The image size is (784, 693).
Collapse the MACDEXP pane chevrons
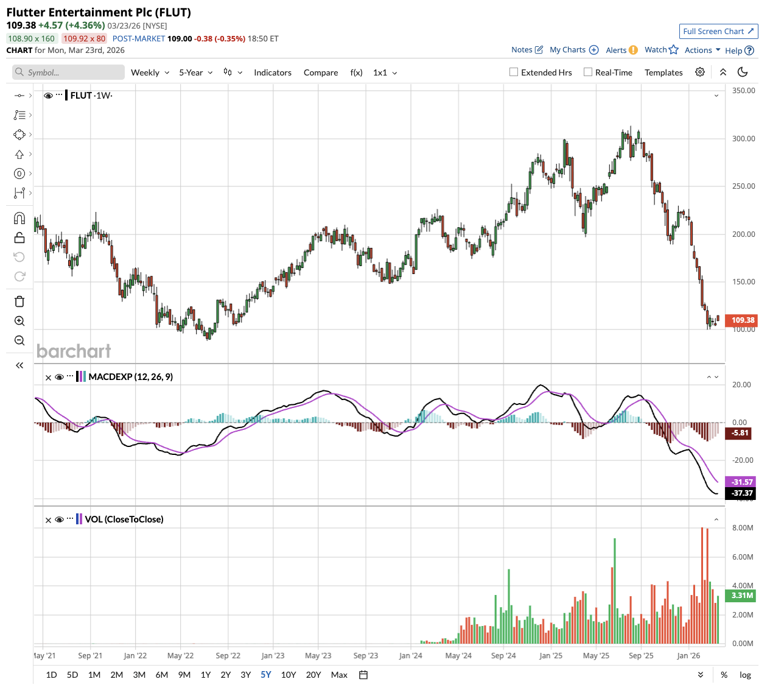pos(713,377)
